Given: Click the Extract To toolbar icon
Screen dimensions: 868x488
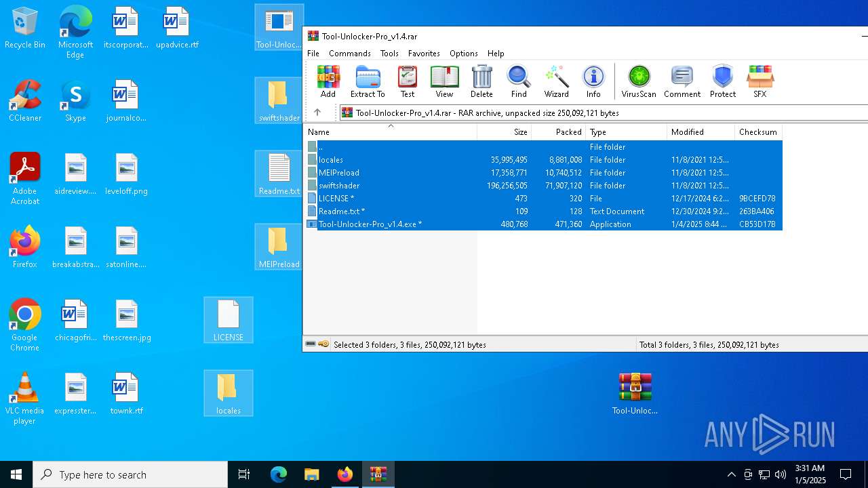Looking at the screenshot, I should (368, 82).
